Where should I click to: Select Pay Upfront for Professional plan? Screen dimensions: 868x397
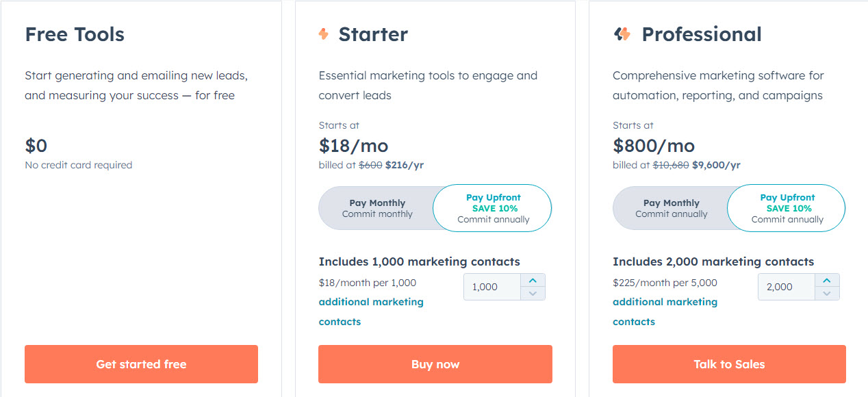pyautogui.click(x=787, y=208)
